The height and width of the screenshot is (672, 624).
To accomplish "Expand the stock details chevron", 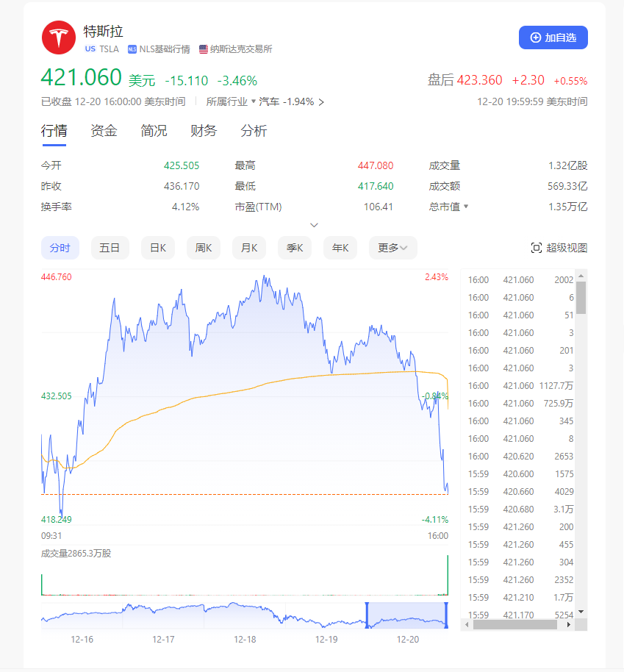I will [x=314, y=225].
